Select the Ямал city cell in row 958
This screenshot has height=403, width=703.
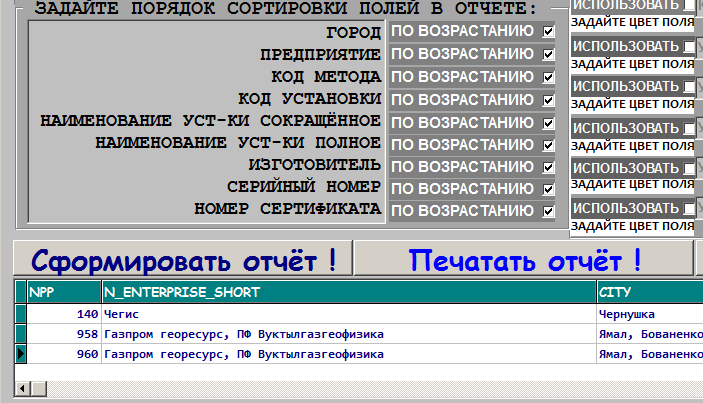tap(650, 334)
